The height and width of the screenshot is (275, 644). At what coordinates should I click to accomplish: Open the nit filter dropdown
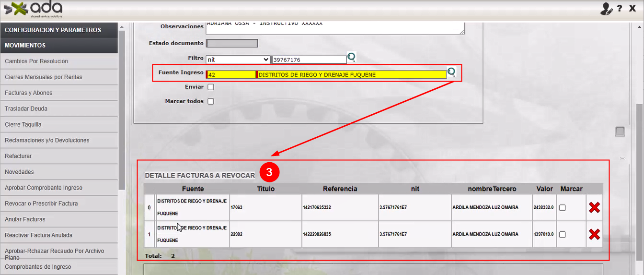pos(238,60)
